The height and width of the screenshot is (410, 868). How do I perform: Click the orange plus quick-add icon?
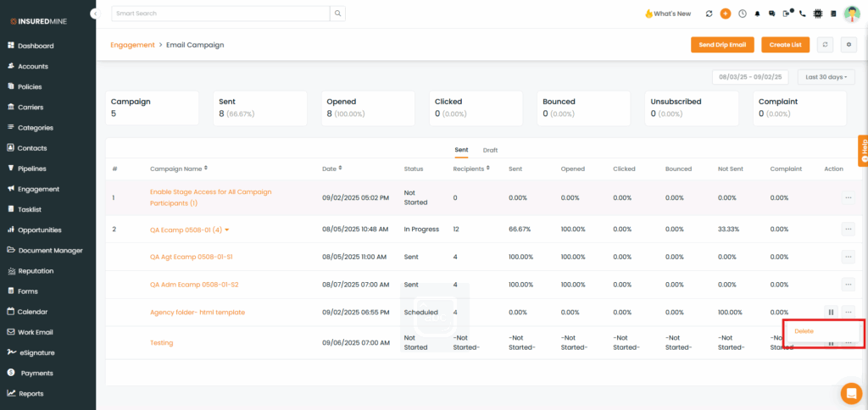pyautogui.click(x=725, y=14)
